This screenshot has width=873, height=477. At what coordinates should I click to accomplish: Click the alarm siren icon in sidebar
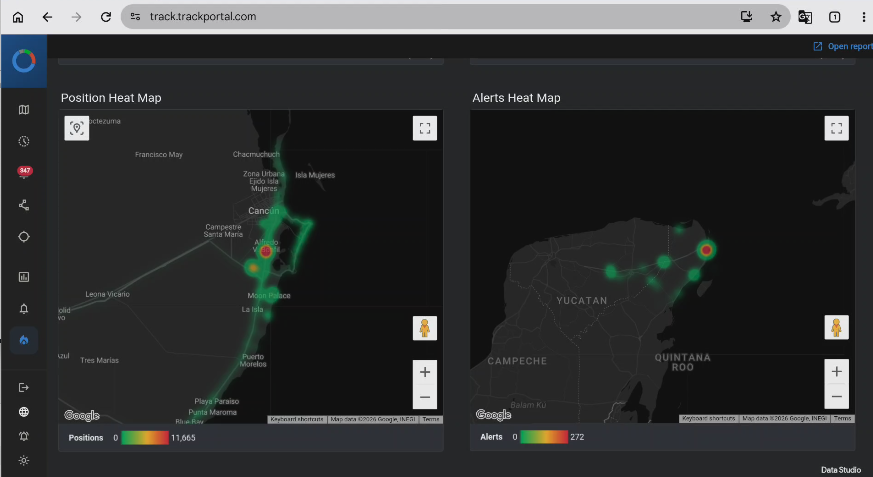23,436
